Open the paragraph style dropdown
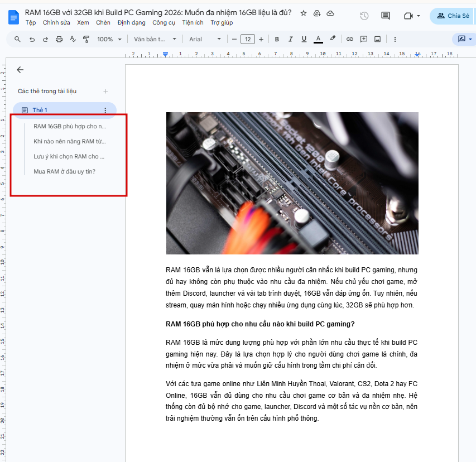Screen dimensions: 476x462 click(155, 39)
